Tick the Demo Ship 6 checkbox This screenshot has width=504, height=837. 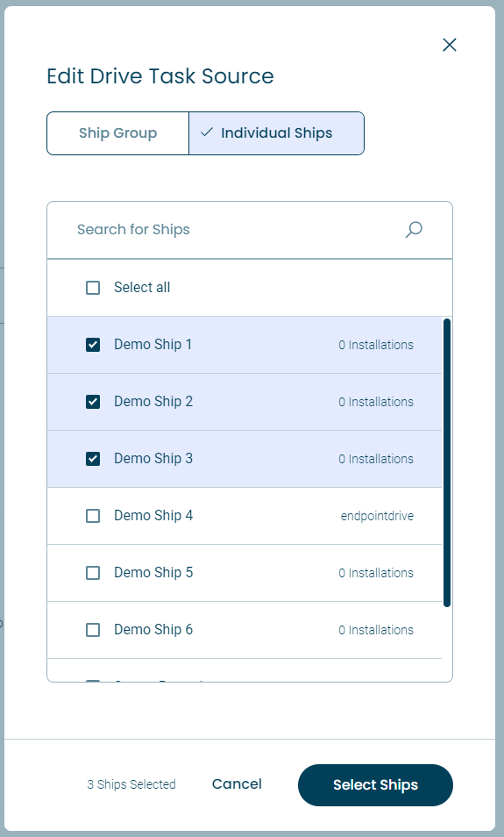coord(93,631)
